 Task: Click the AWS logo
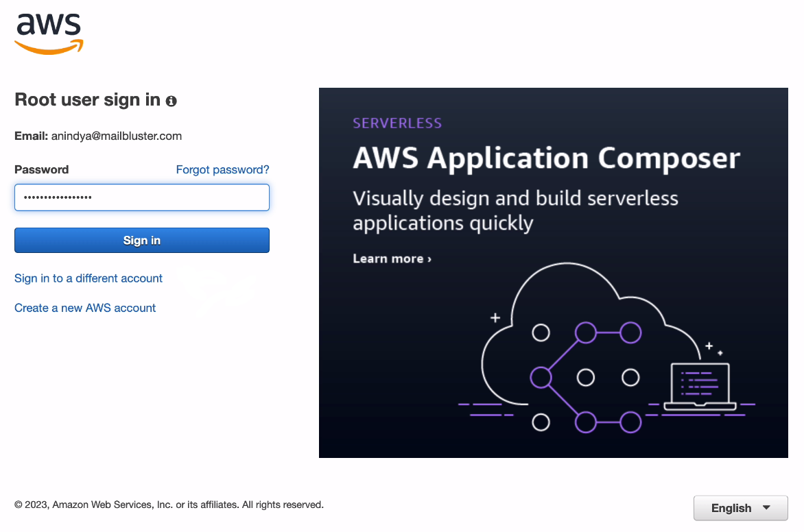click(x=49, y=33)
